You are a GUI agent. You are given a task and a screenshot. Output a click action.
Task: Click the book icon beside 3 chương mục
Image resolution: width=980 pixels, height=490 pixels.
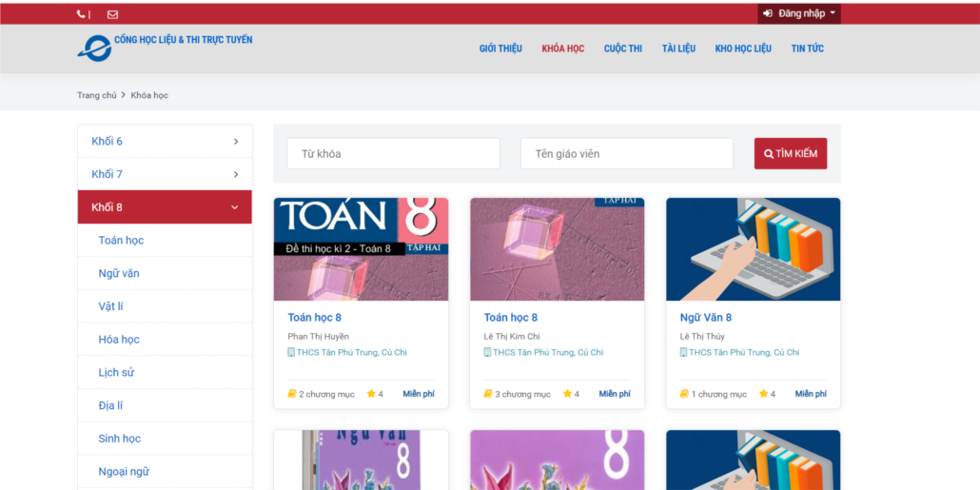click(x=487, y=394)
